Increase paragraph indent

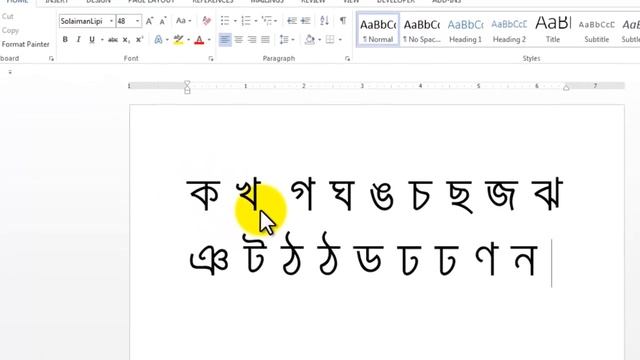coord(306,21)
